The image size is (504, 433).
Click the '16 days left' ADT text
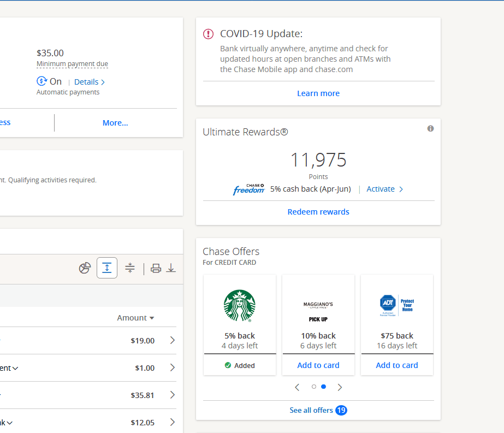tap(397, 346)
